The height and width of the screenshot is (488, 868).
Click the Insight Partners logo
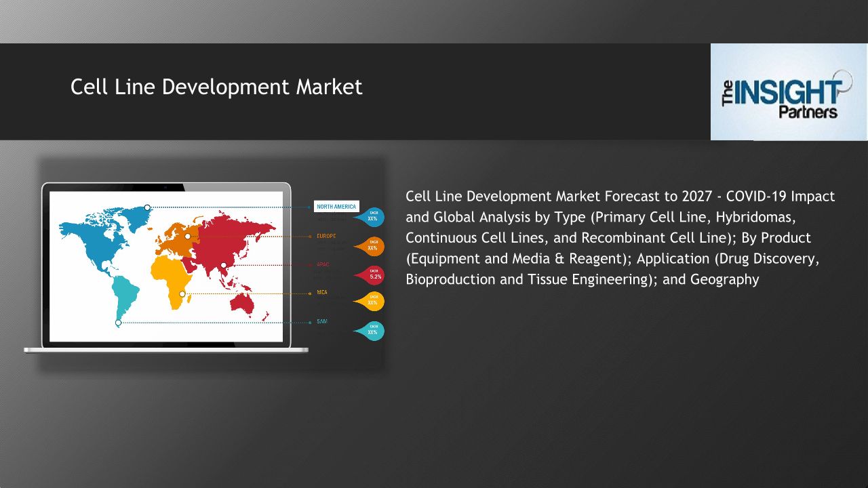(788, 92)
